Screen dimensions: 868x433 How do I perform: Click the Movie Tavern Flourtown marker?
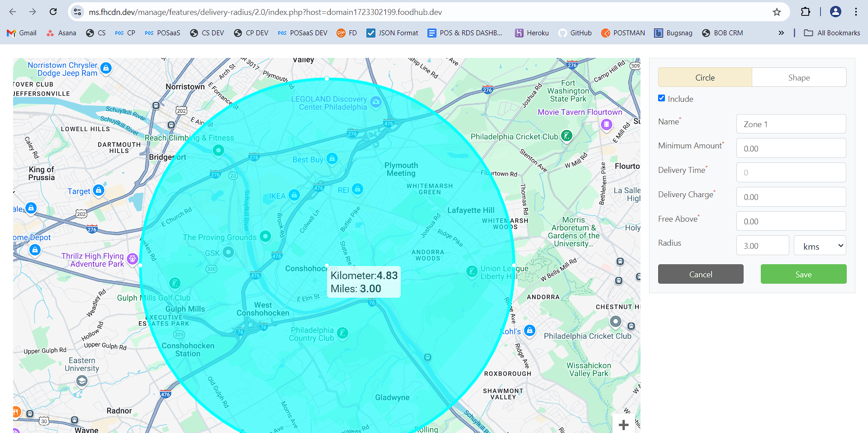click(607, 124)
